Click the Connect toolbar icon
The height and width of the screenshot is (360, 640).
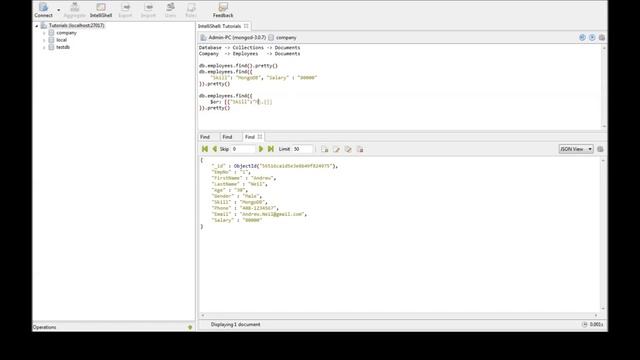(43, 10)
